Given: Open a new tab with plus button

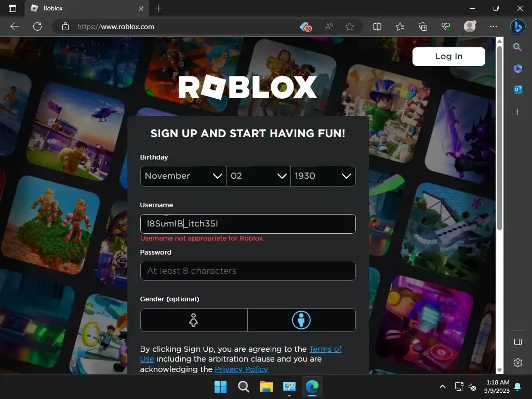Looking at the screenshot, I should 158,8.
